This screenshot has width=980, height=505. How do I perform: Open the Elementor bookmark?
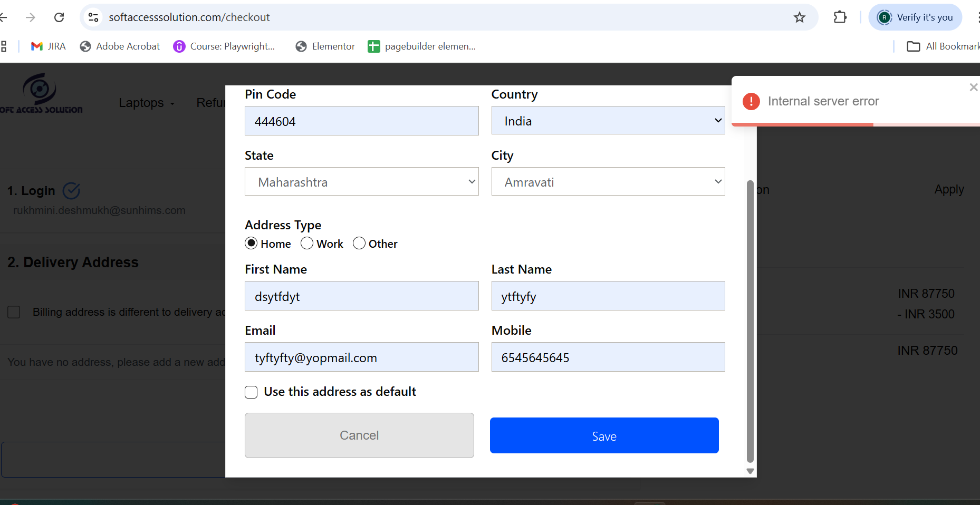[x=325, y=46]
